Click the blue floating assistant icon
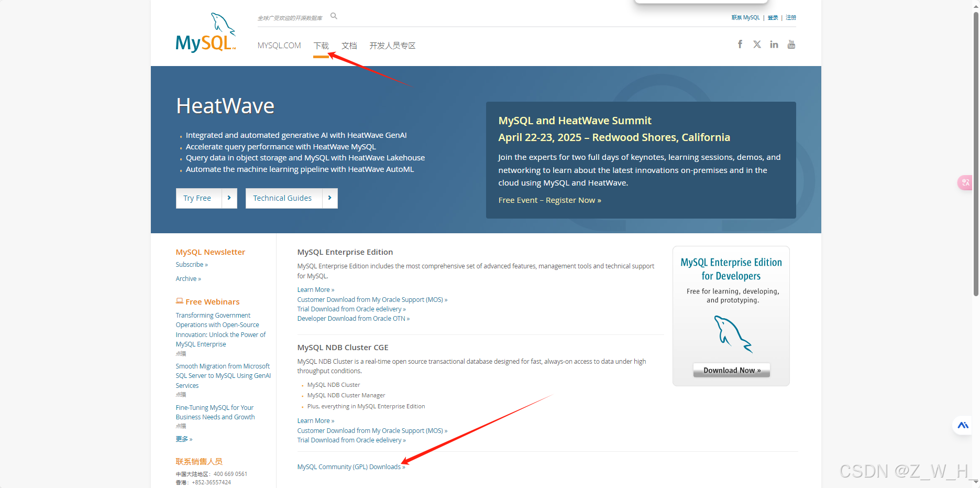The width and height of the screenshot is (980, 488). click(x=963, y=425)
